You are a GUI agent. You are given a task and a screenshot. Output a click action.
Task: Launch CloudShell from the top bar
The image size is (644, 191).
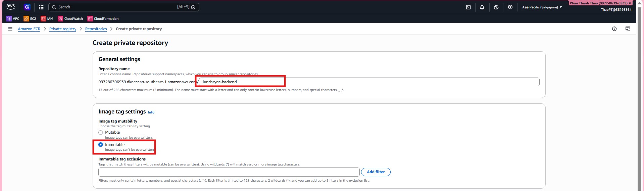468,7
